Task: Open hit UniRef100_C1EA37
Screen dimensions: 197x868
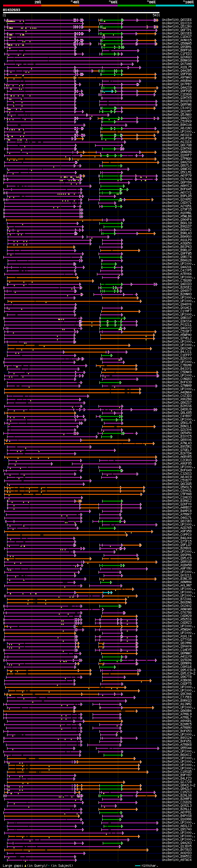Action: point(177,37)
